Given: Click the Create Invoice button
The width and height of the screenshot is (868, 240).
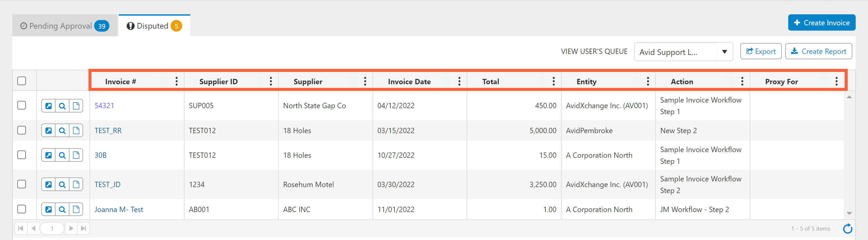Looking at the screenshot, I should tap(821, 23).
